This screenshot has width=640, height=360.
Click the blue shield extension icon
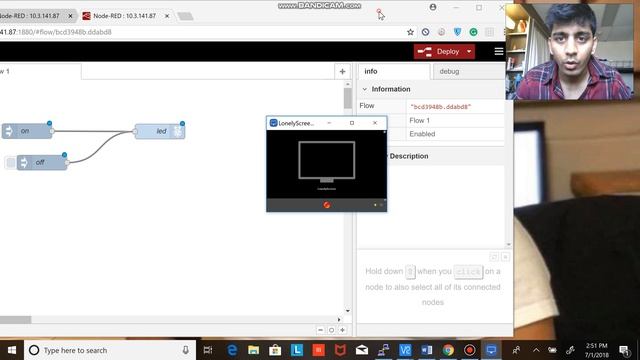click(x=457, y=32)
